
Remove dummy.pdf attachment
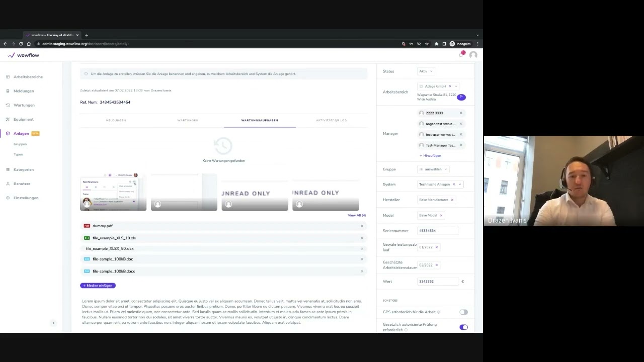coord(362,226)
